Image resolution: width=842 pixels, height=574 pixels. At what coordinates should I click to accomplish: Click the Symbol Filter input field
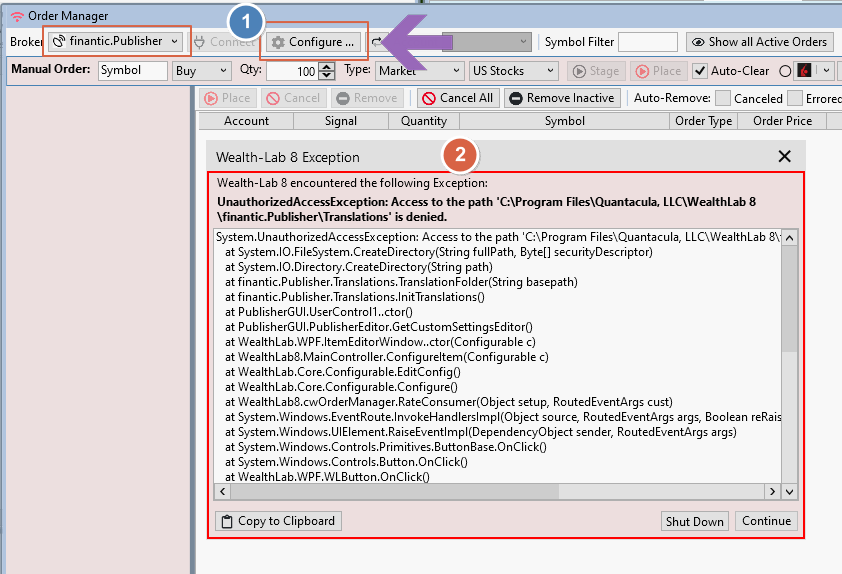647,42
